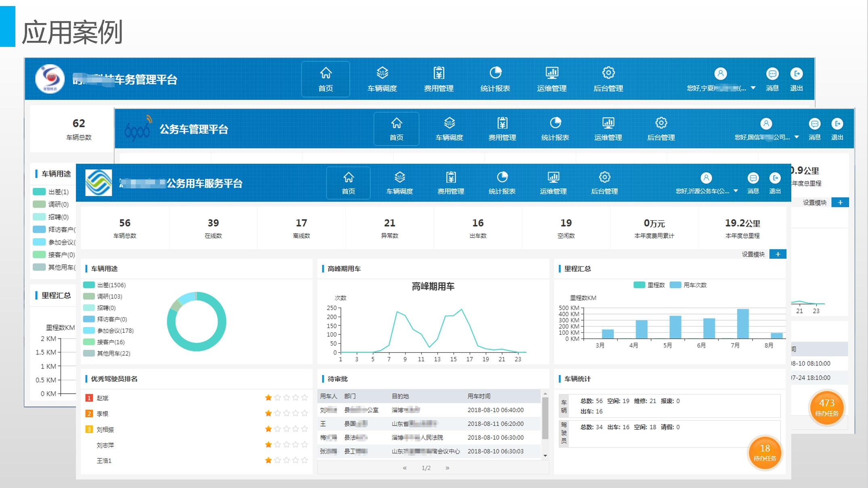Click 费用管理 icon in 公务用车服务平台 navbar
The image size is (868, 488).
pos(451,177)
